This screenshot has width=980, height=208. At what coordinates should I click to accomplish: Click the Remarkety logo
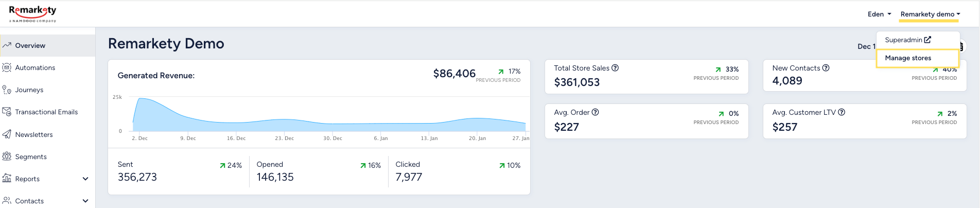tap(33, 14)
